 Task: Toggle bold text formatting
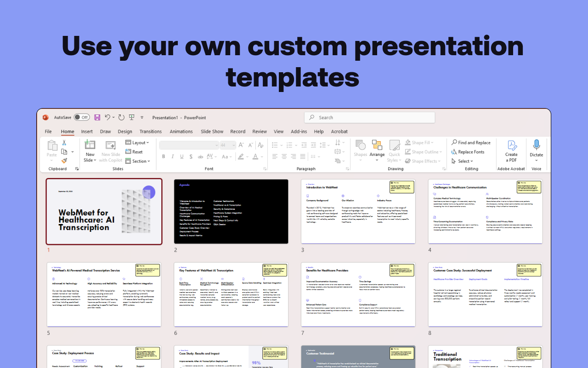pyautogui.click(x=163, y=156)
